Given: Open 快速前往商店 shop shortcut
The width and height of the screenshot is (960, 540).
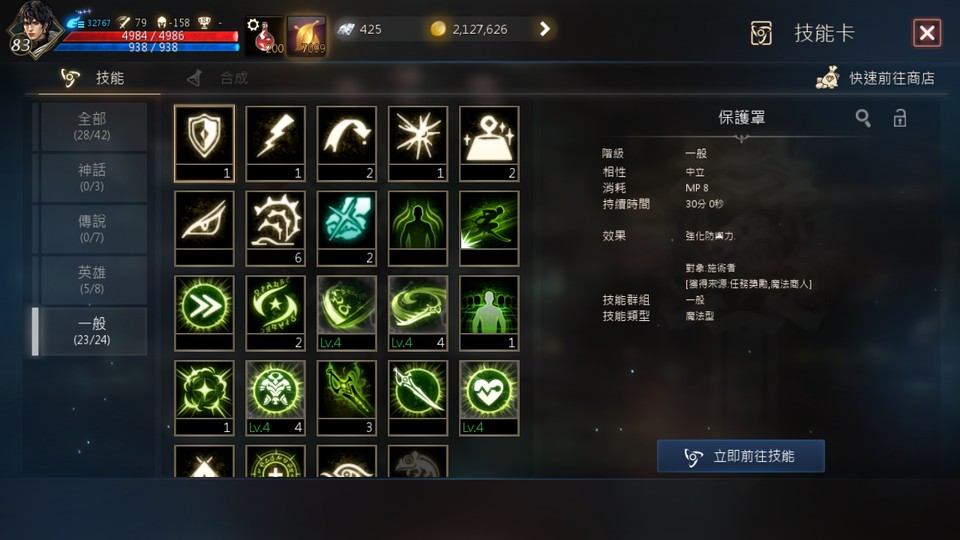Looking at the screenshot, I should click(x=876, y=78).
